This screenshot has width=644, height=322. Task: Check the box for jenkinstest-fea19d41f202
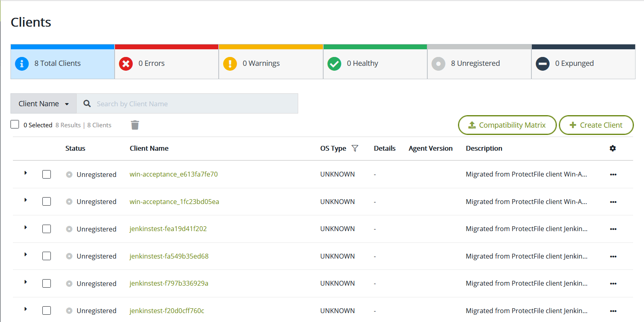(47, 229)
